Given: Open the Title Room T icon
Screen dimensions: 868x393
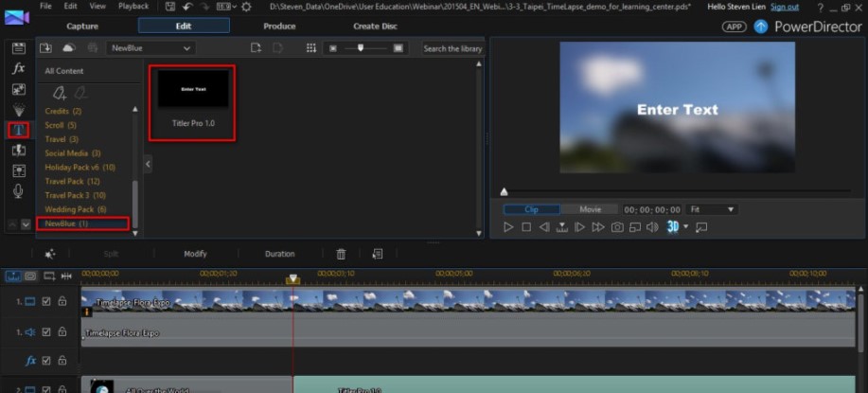Looking at the screenshot, I should click(19, 130).
